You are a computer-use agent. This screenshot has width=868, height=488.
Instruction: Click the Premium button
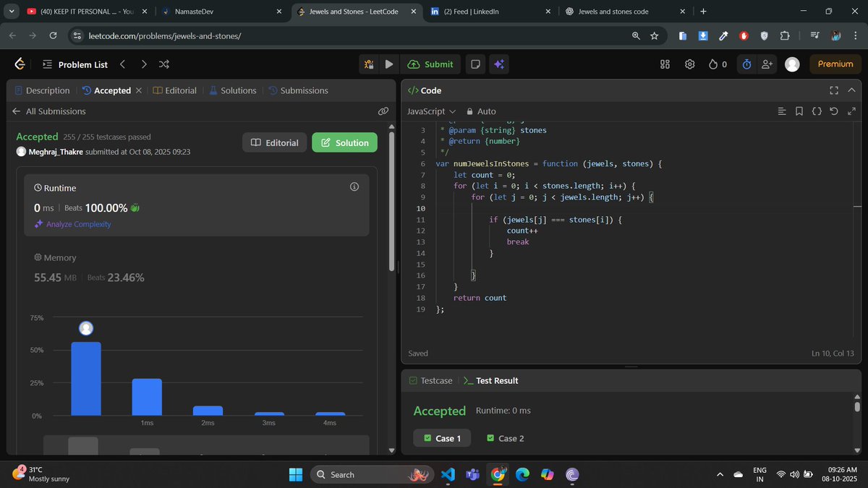tap(835, 64)
